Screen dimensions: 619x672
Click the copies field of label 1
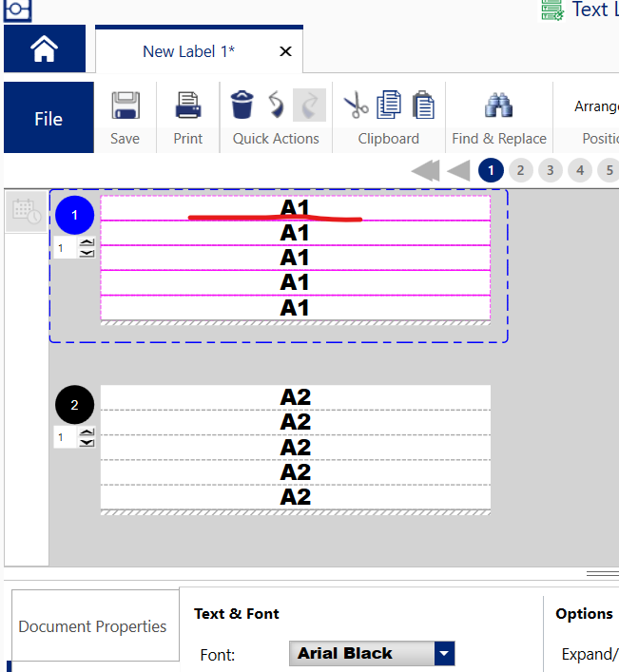(66, 248)
